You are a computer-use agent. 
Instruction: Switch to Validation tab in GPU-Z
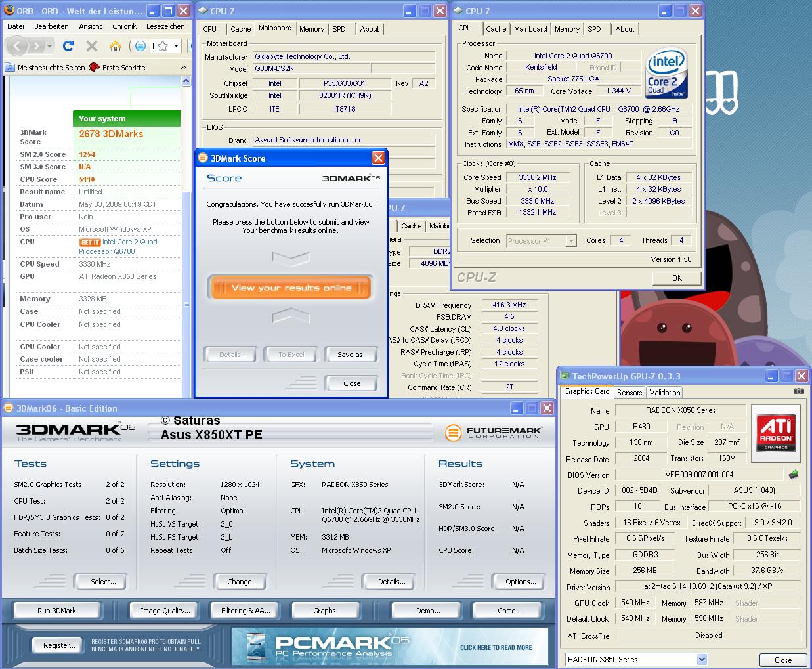pos(664,392)
